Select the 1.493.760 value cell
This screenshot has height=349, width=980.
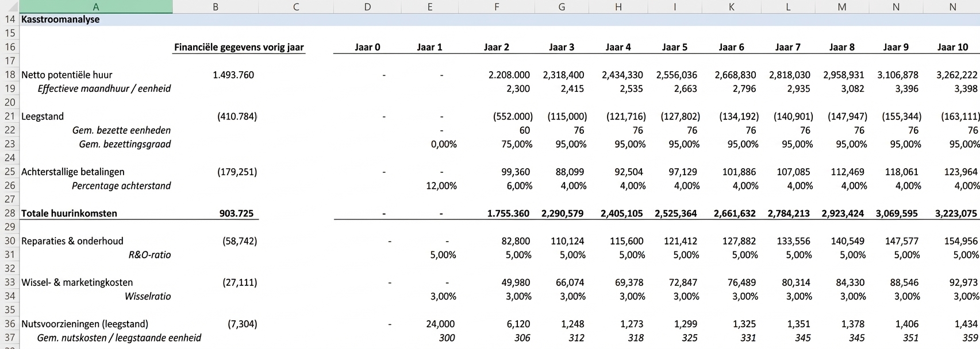(233, 75)
